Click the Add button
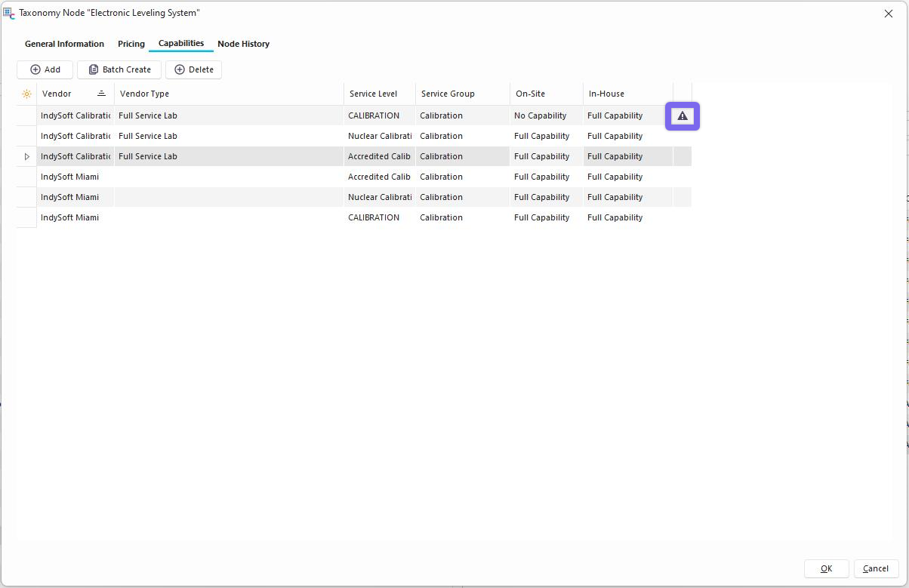Viewport: 909px width, 588px height. pyautogui.click(x=45, y=69)
